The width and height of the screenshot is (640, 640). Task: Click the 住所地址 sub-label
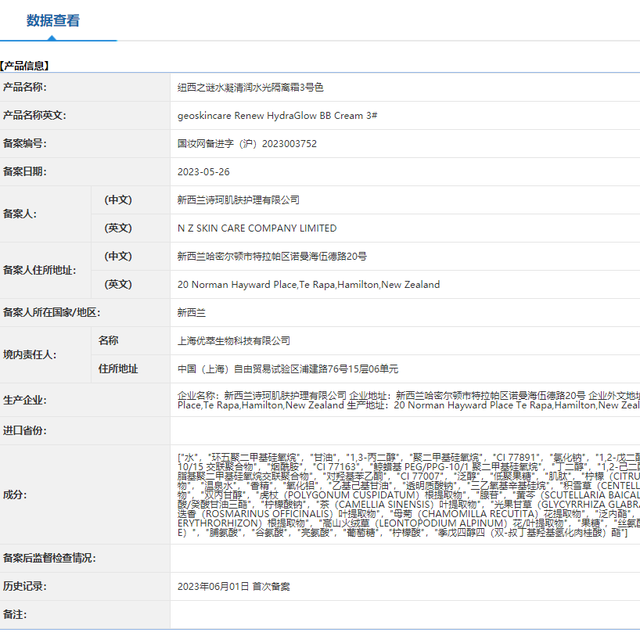(118, 369)
